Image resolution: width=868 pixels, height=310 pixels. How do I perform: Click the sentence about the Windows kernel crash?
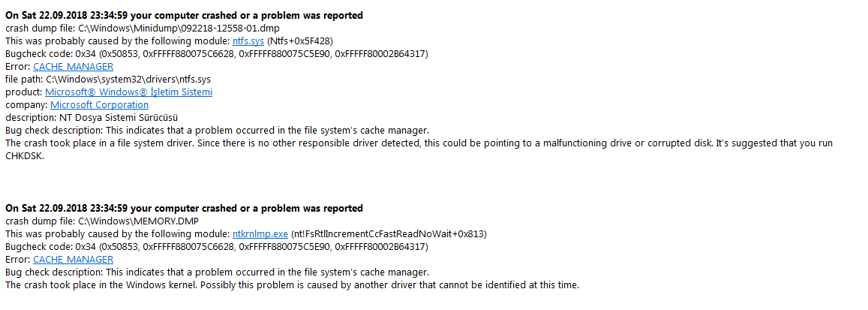click(293, 285)
